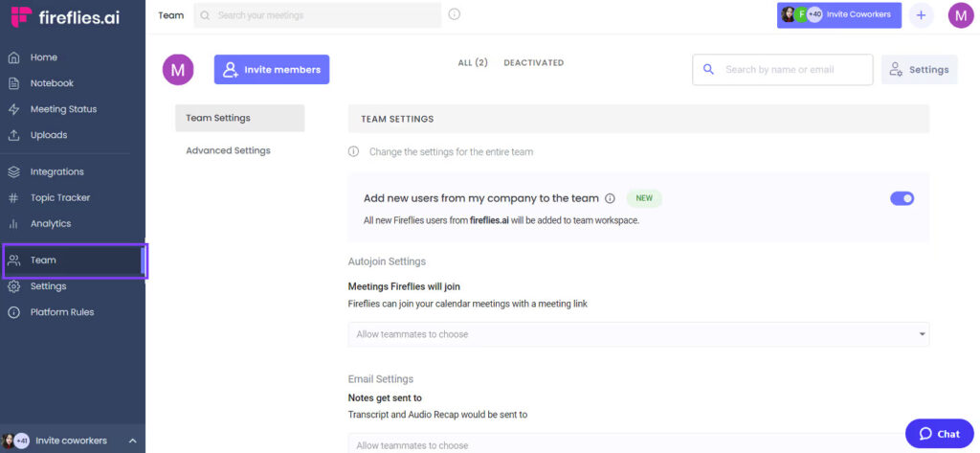Click the info icon beside search bar
The width and height of the screenshot is (980, 453).
(455, 14)
